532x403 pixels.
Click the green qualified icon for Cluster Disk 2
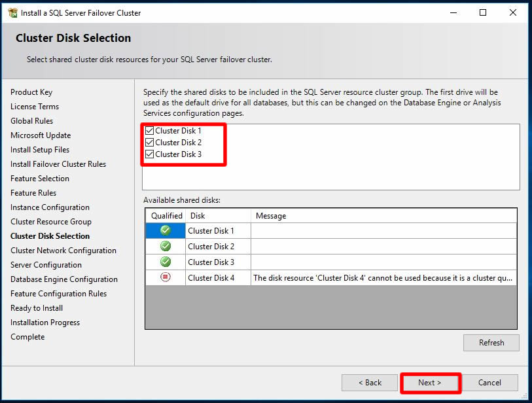[166, 246]
